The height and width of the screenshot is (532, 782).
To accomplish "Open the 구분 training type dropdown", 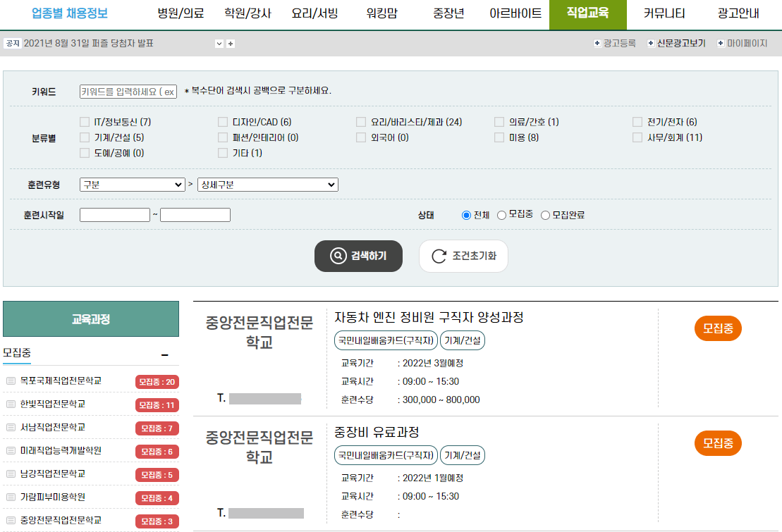I will coord(132,185).
